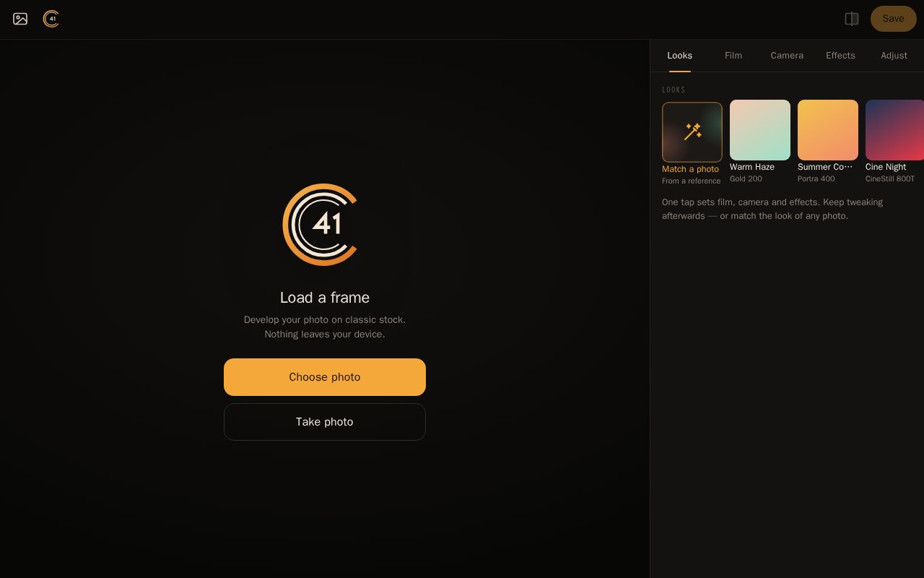Go to the Adjust tab
924x578 pixels.
[x=894, y=56]
